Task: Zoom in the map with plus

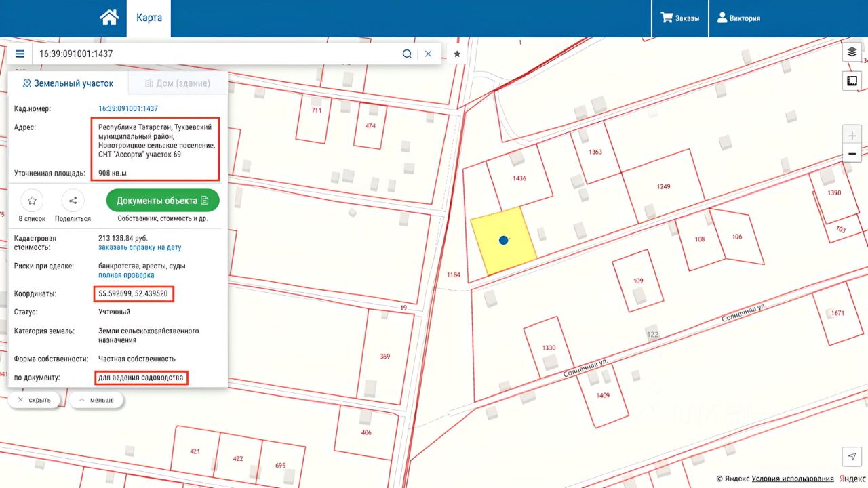Action: [852, 135]
